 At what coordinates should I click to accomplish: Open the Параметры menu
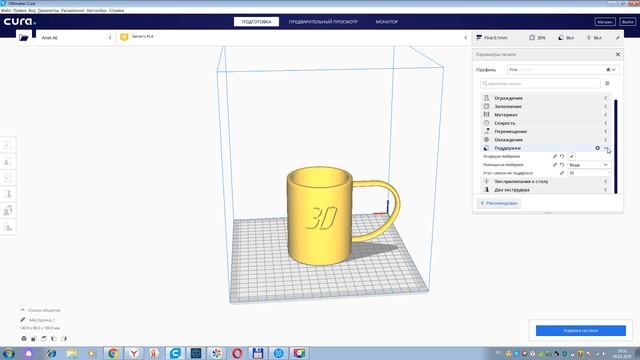pos(48,10)
